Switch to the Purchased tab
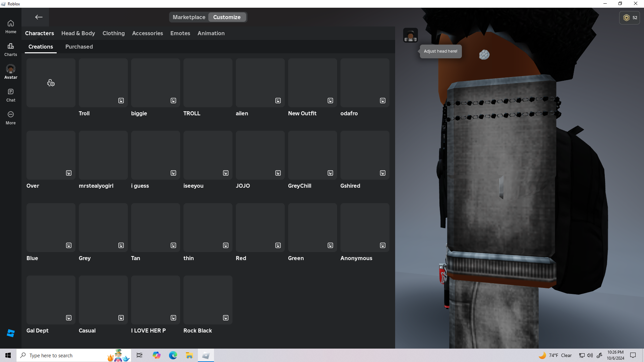This screenshot has width=644, height=362. 79,47
